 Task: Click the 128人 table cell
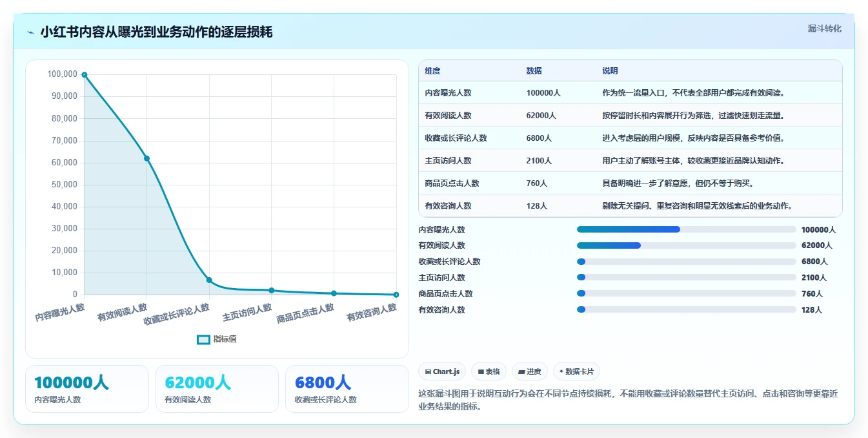tap(537, 206)
